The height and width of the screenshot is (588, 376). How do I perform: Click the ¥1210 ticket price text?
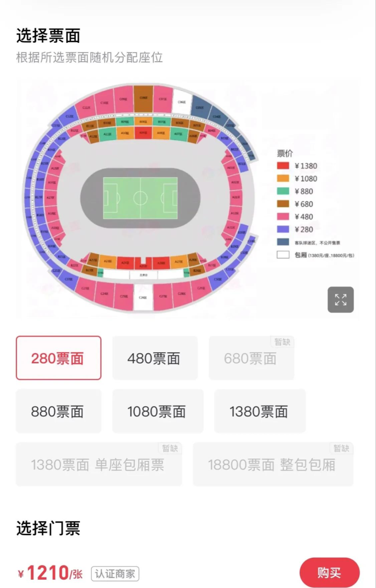(48, 573)
